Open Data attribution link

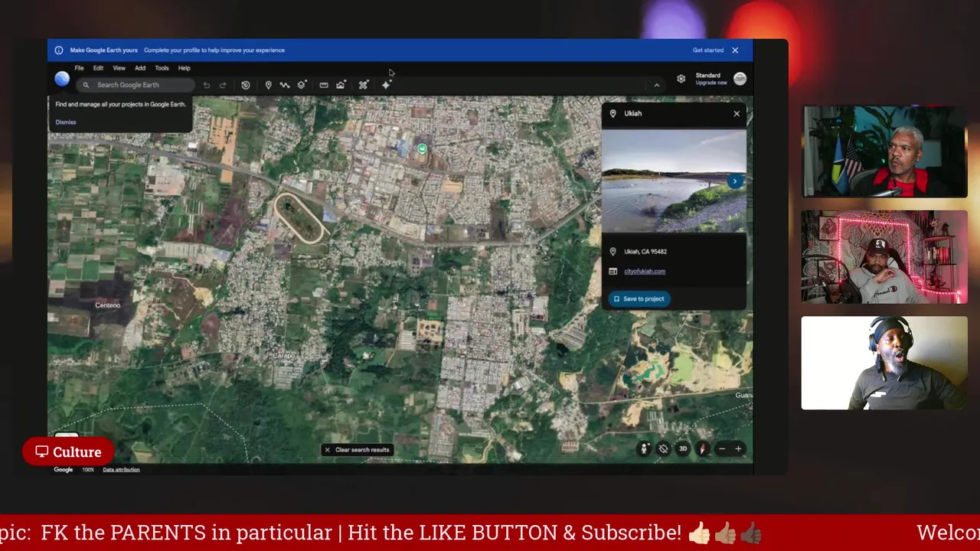click(x=121, y=470)
